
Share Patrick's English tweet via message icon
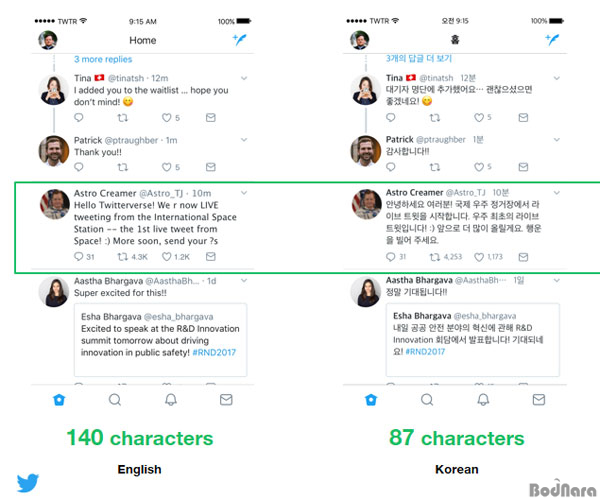pyautogui.click(x=210, y=167)
